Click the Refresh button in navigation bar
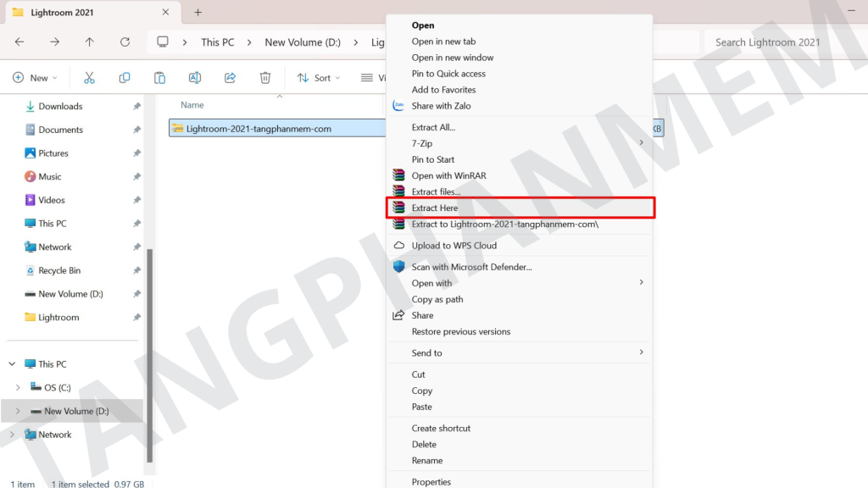The height and width of the screenshot is (488, 868). 125,42
